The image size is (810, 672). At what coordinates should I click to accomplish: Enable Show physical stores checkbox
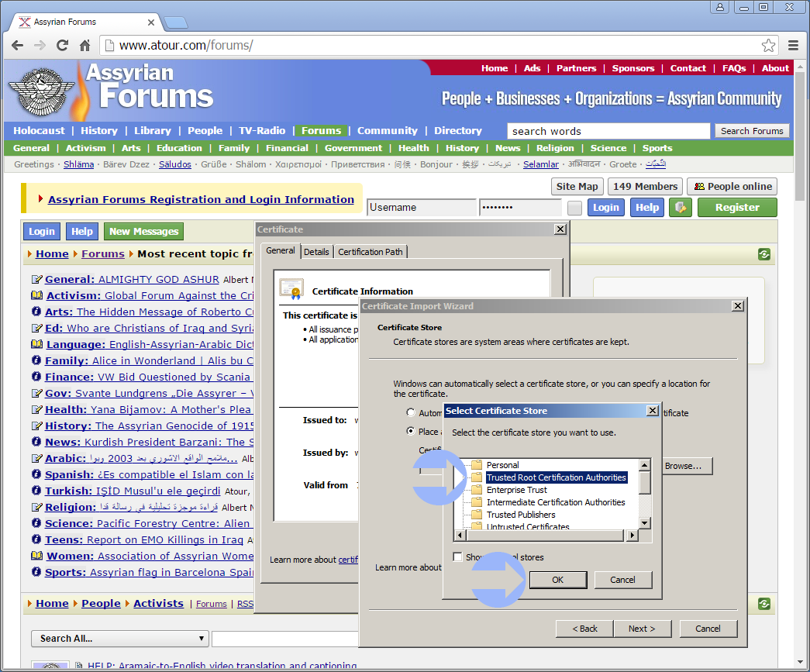tap(457, 557)
